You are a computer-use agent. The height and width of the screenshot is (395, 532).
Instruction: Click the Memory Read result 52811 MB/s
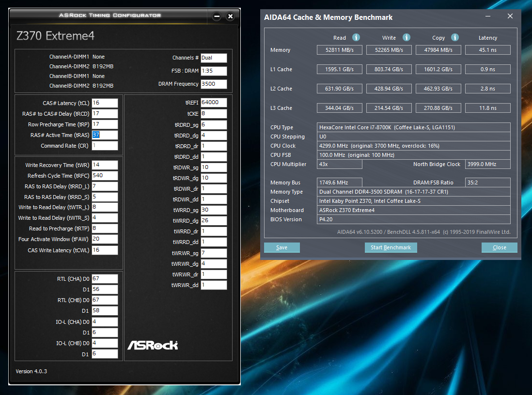339,50
